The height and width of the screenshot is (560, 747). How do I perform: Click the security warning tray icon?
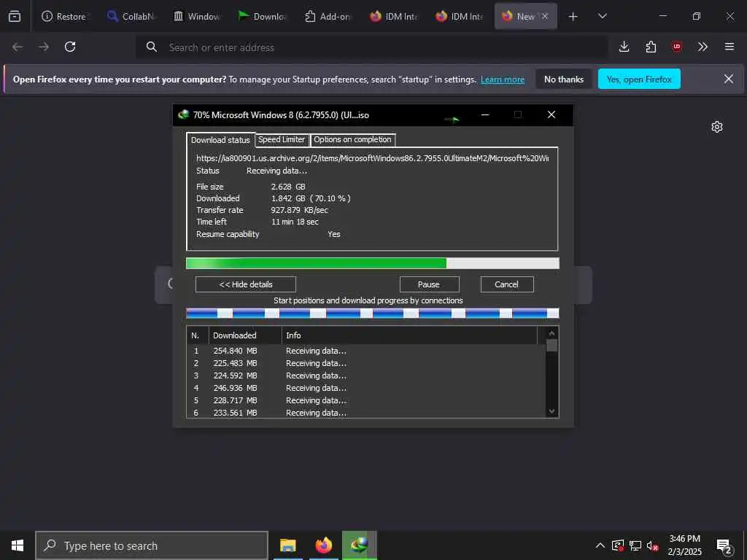(x=618, y=545)
